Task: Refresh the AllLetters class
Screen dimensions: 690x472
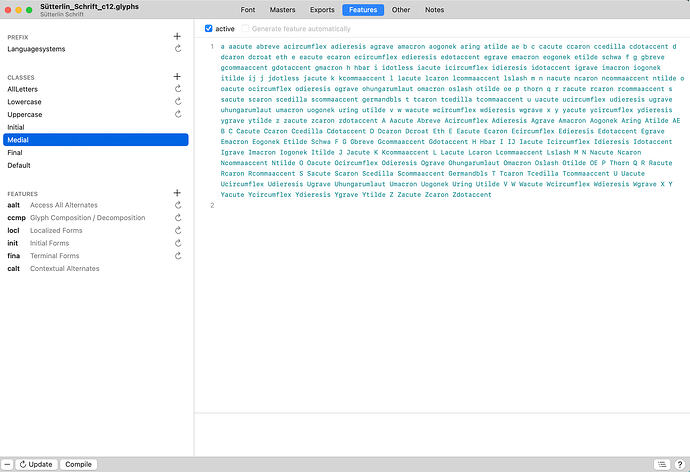Action: 178,89
